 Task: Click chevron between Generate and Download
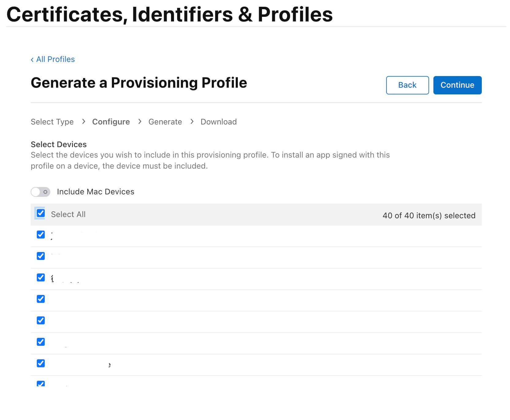point(192,122)
